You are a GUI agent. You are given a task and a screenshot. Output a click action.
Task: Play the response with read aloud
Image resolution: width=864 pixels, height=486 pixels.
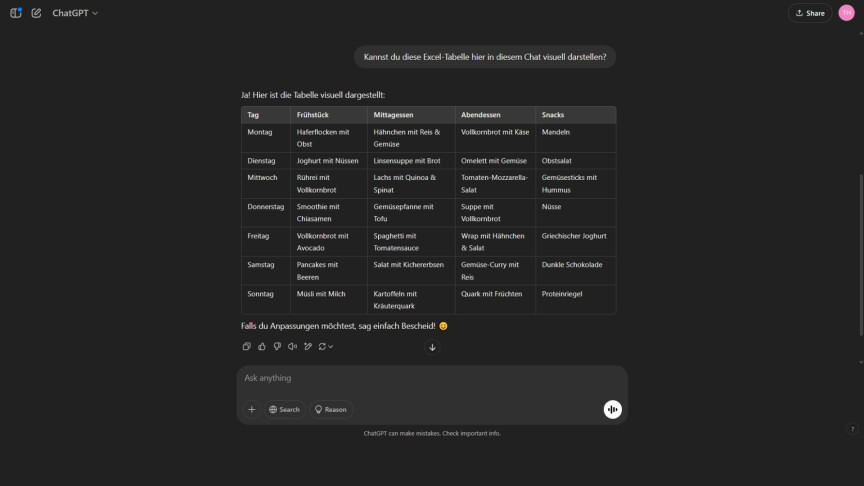tap(292, 347)
